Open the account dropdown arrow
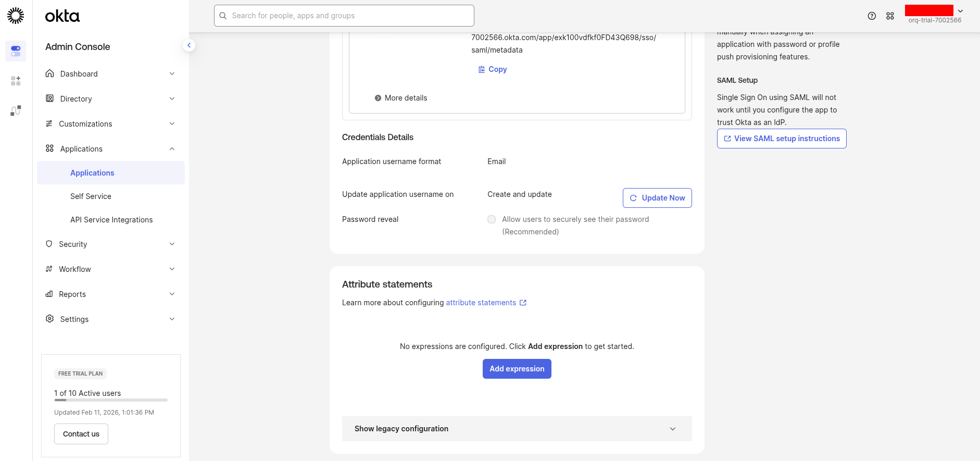The height and width of the screenshot is (461, 980). pyautogui.click(x=960, y=11)
